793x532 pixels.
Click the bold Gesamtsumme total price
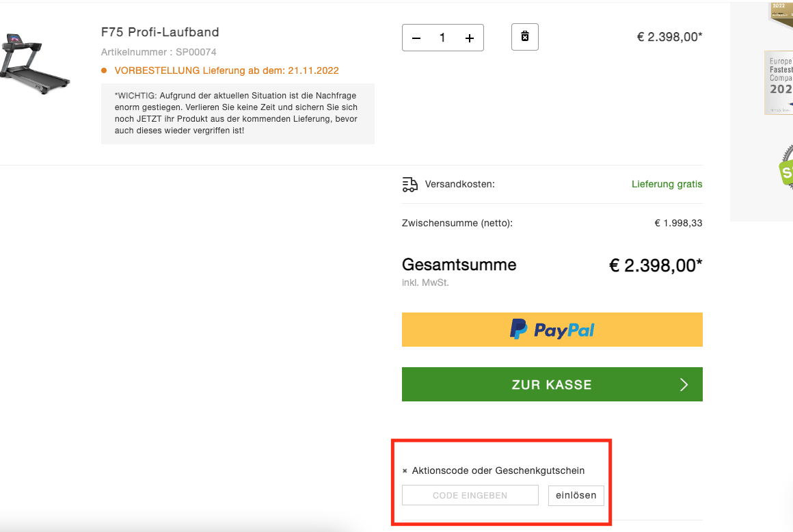(x=656, y=265)
